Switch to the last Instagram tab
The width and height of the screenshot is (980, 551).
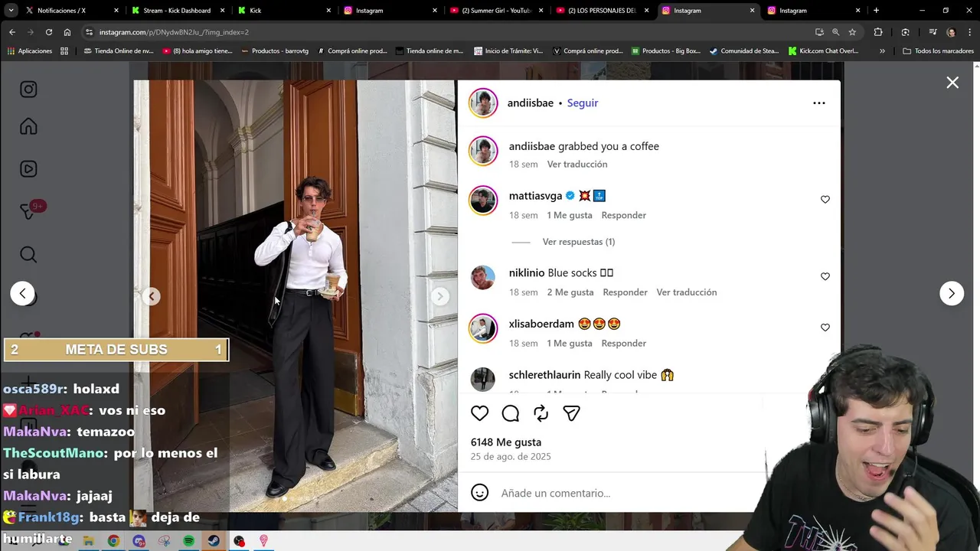813,11
